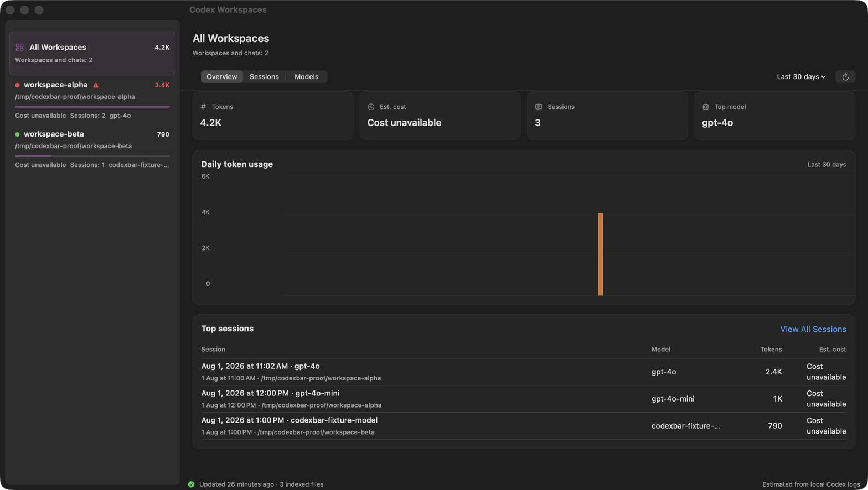Open the View All Sessions link
The image size is (868, 490).
pos(813,329)
